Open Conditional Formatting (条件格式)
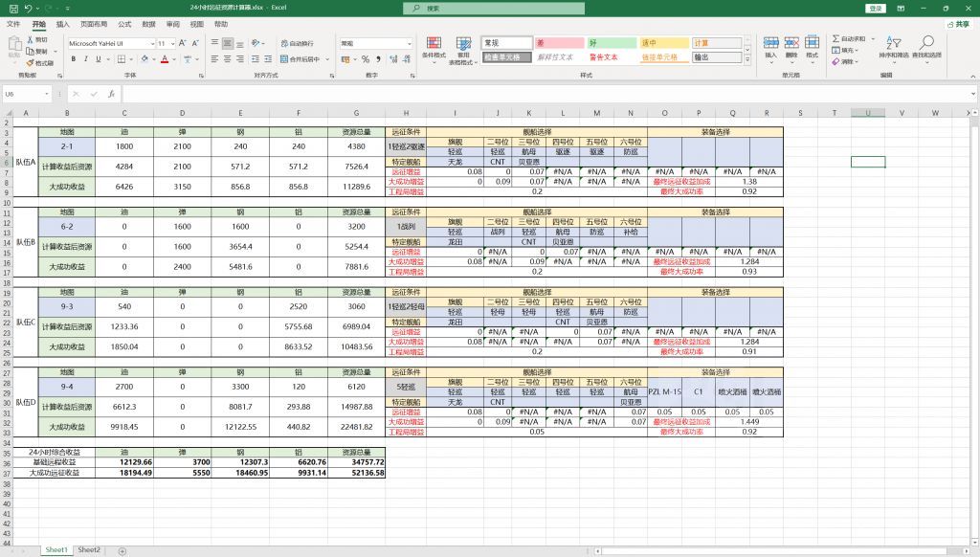 pos(434,49)
